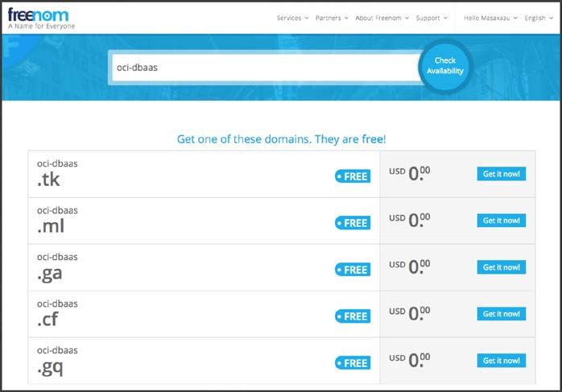This screenshot has height=392, width=562.
Task: Get it now for oci-dbaas .ga
Action: click(x=501, y=267)
